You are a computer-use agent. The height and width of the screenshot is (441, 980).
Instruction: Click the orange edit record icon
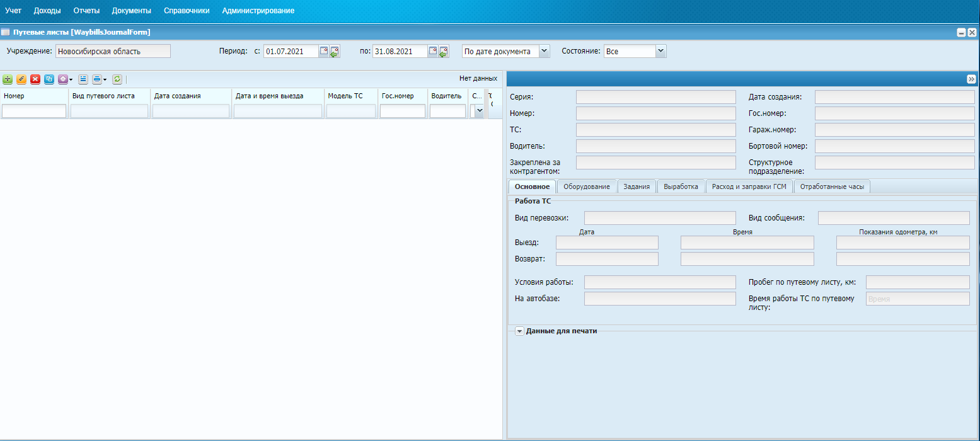coord(21,79)
